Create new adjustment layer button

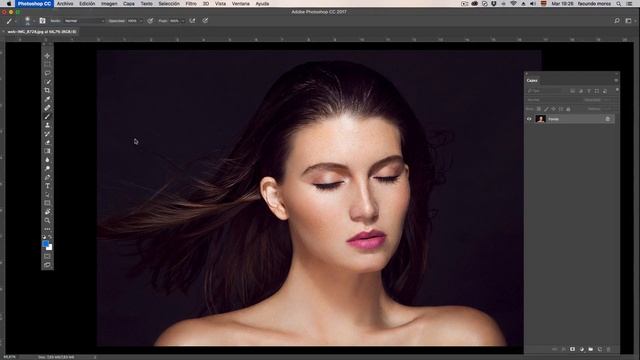[582, 349]
